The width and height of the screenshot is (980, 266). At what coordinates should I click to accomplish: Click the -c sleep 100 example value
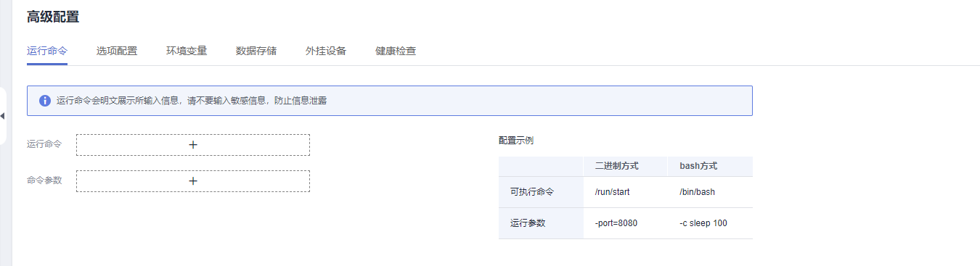tap(703, 223)
